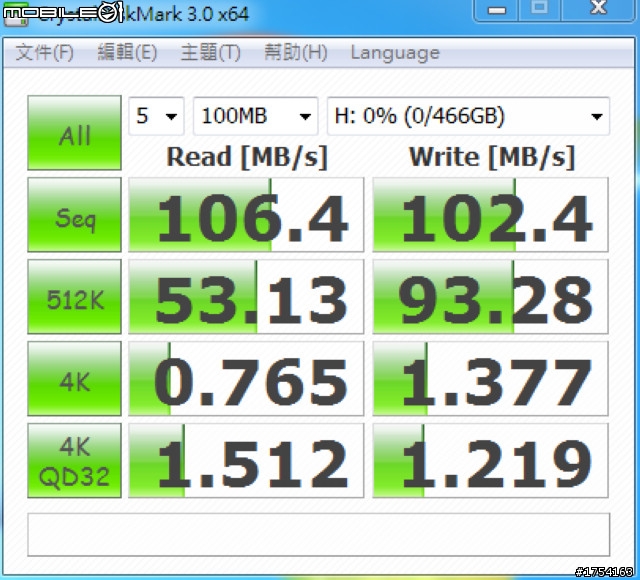Open the 100MB test size dropdown
This screenshot has width=640, height=580.
pyautogui.click(x=256, y=116)
